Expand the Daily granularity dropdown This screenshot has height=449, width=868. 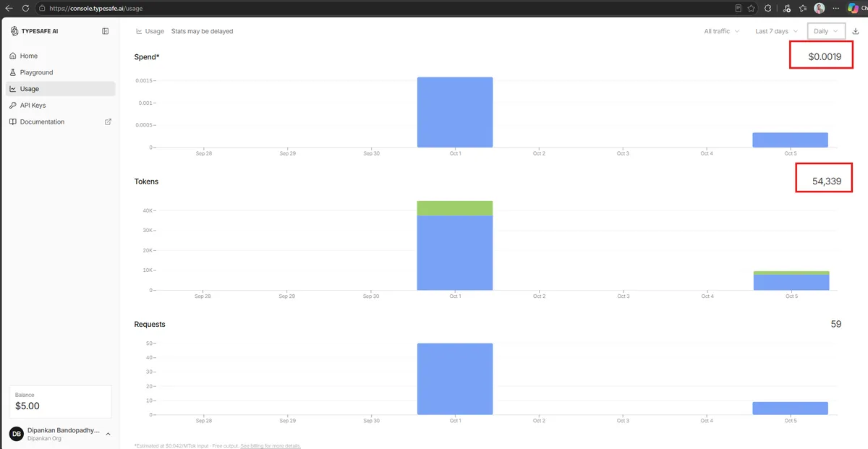[x=826, y=31]
